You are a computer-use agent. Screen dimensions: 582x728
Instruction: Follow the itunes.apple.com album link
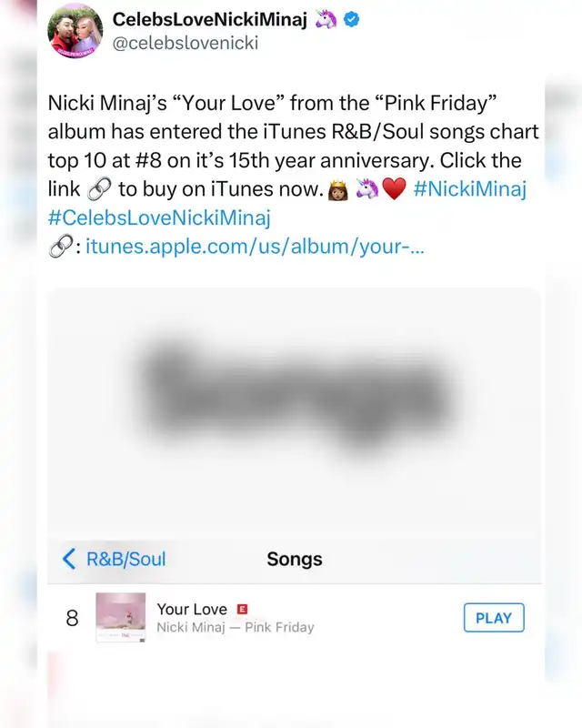coord(255,246)
